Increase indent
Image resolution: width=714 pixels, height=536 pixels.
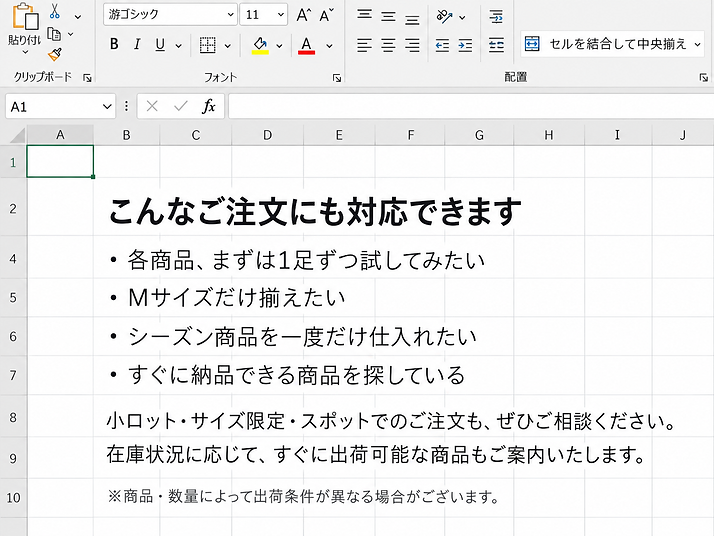(x=465, y=45)
